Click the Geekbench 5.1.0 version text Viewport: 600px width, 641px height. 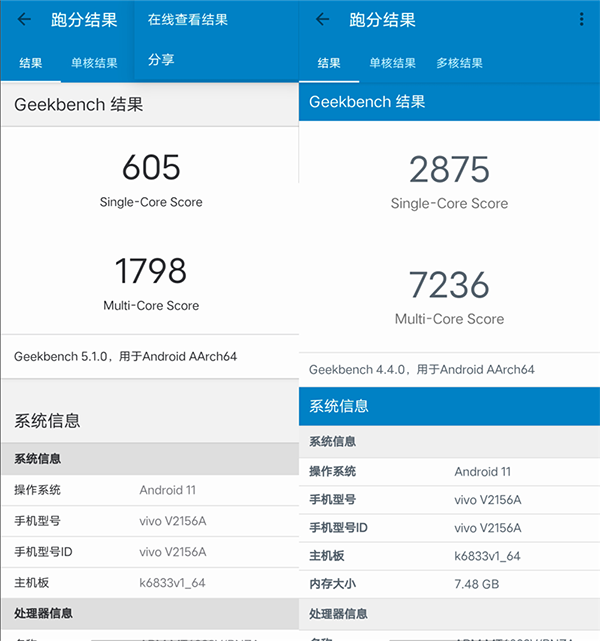coord(125,356)
